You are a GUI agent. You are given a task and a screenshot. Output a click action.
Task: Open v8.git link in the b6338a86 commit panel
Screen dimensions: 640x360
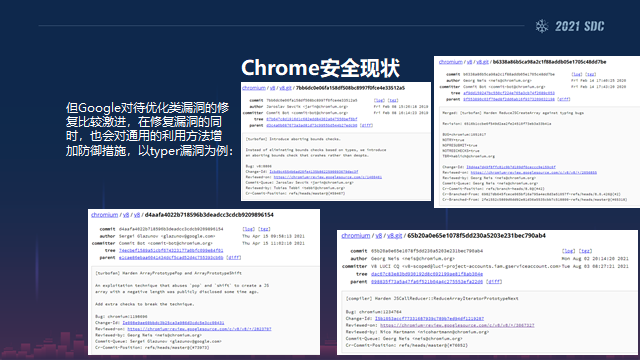(x=482, y=62)
